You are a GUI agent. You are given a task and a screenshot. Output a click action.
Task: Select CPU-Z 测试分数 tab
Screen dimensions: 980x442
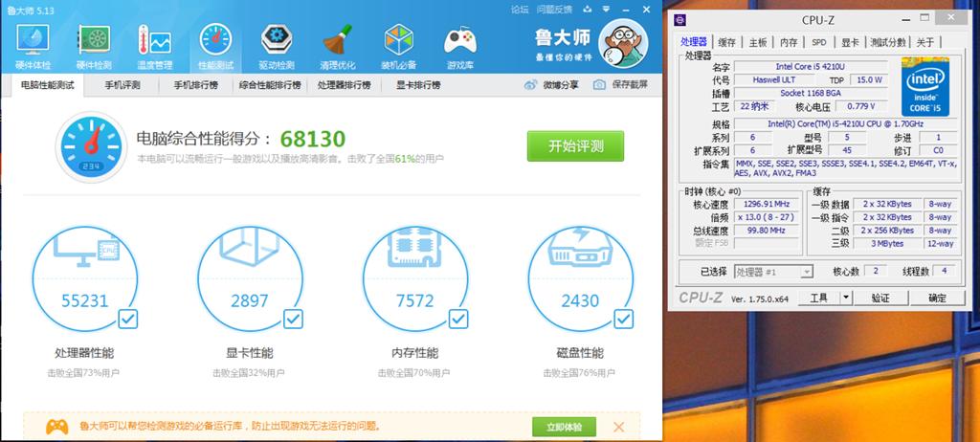click(887, 42)
